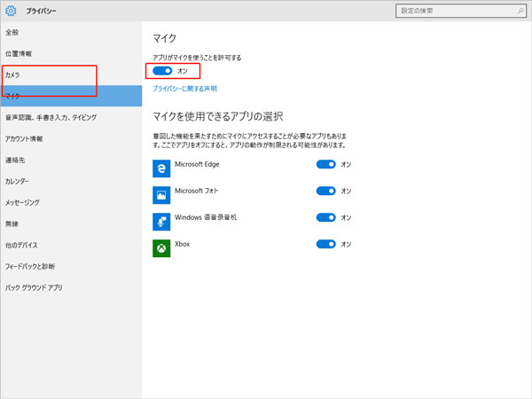The width and height of the screenshot is (532, 399).
Task: Click the Xbox app icon
Action: tap(161, 246)
